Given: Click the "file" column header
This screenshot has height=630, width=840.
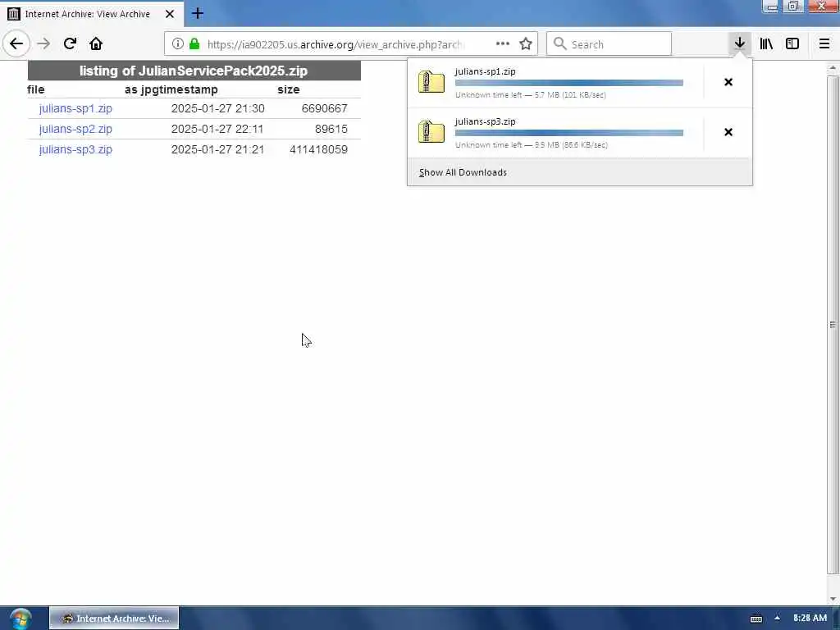Looking at the screenshot, I should pos(36,90).
